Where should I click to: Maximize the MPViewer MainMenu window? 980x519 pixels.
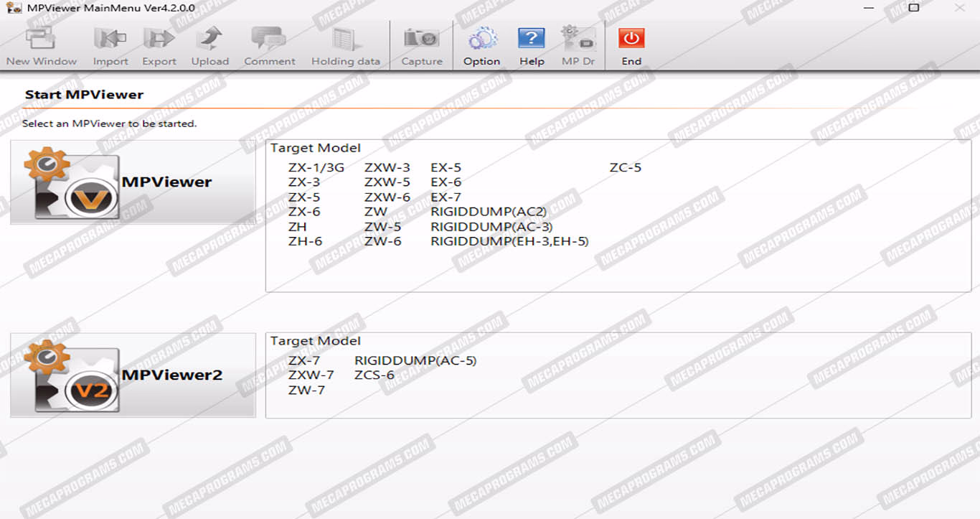pos(914,8)
